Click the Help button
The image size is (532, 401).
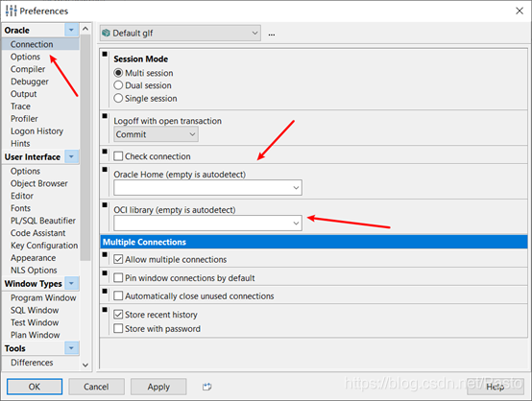pyautogui.click(x=495, y=387)
